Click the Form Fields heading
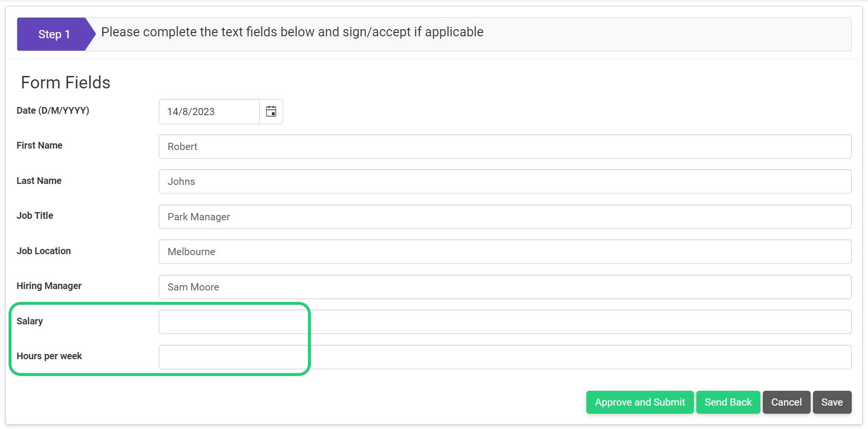 tap(66, 83)
